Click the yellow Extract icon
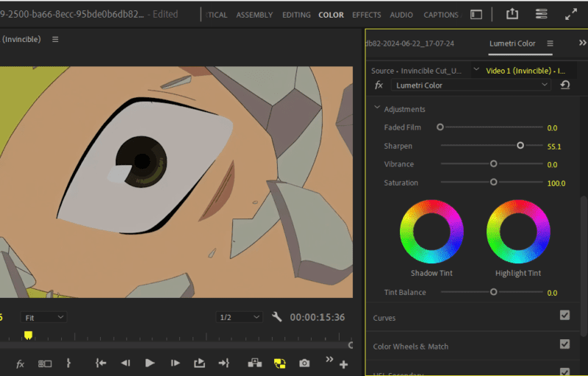The height and width of the screenshot is (376, 588). (280, 363)
